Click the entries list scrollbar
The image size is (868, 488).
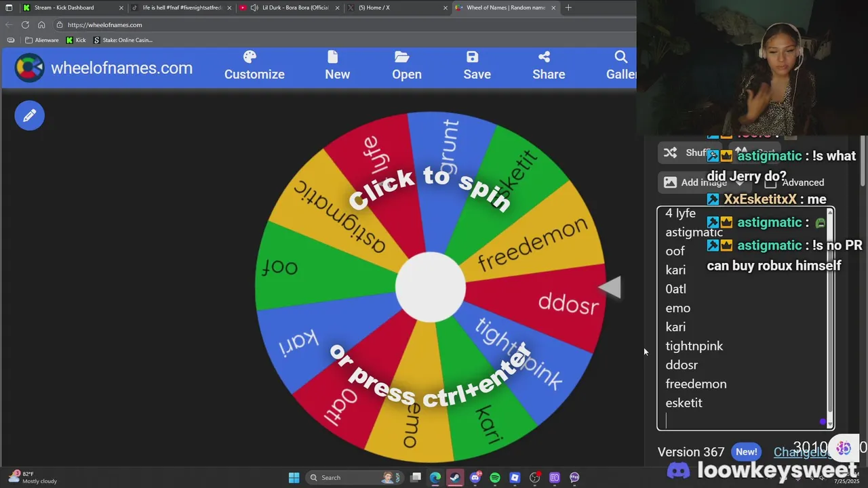click(830, 319)
